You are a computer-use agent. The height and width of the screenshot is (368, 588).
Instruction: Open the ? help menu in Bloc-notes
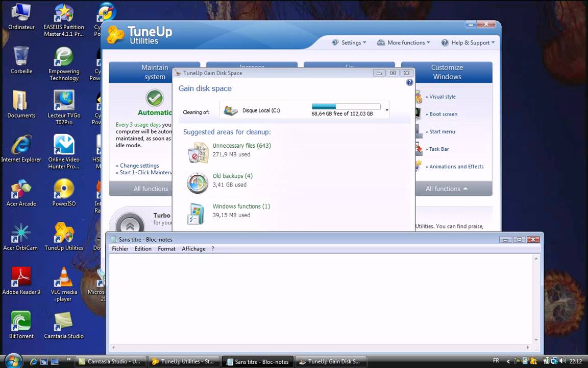(x=213, y=248)
